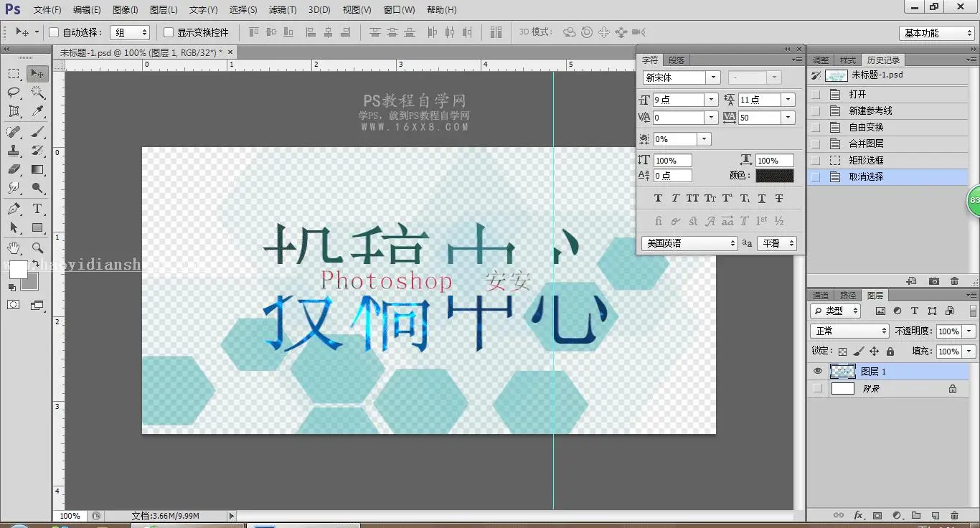Select the 矩形选框 history state

[888, 160]
